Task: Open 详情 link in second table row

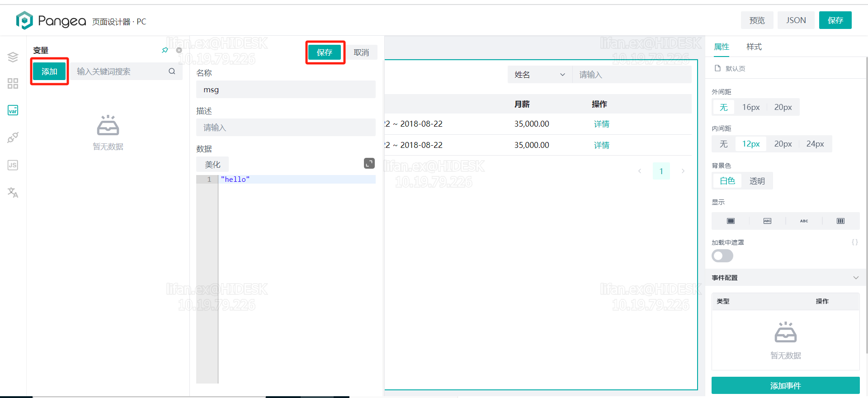Action: [601, 145]
